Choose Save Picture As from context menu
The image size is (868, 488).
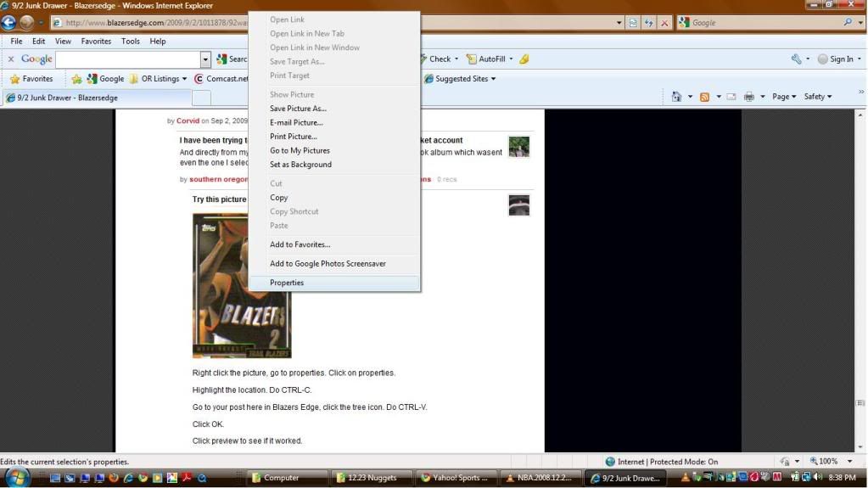334,109
